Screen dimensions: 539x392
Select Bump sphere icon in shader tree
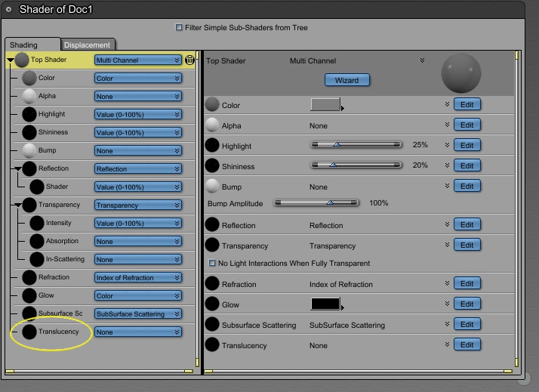[x=29, y=150]
